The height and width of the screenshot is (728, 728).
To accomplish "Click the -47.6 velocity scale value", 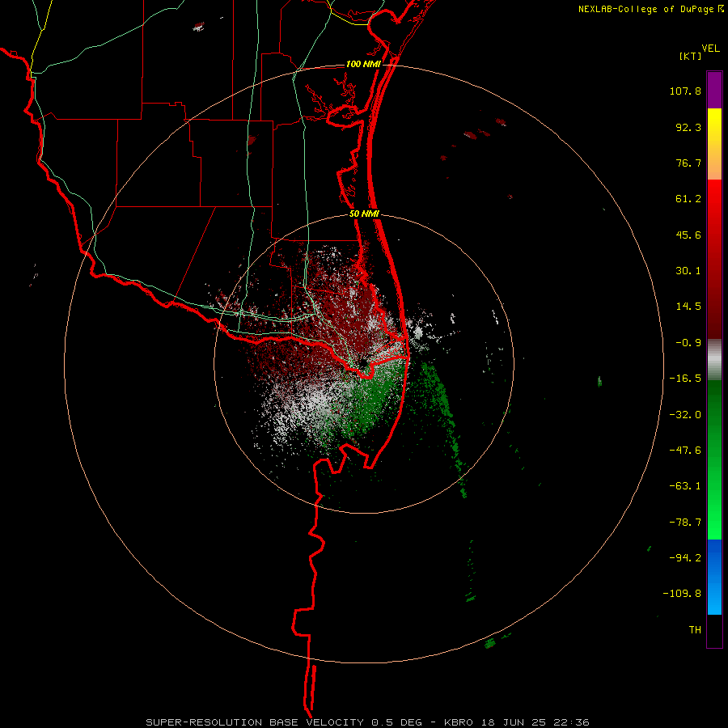I will click(685, 451).
